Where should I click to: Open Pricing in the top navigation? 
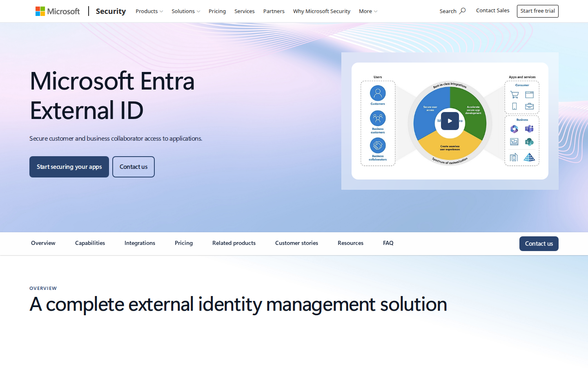pyautogui.click(x=217, y=11)
